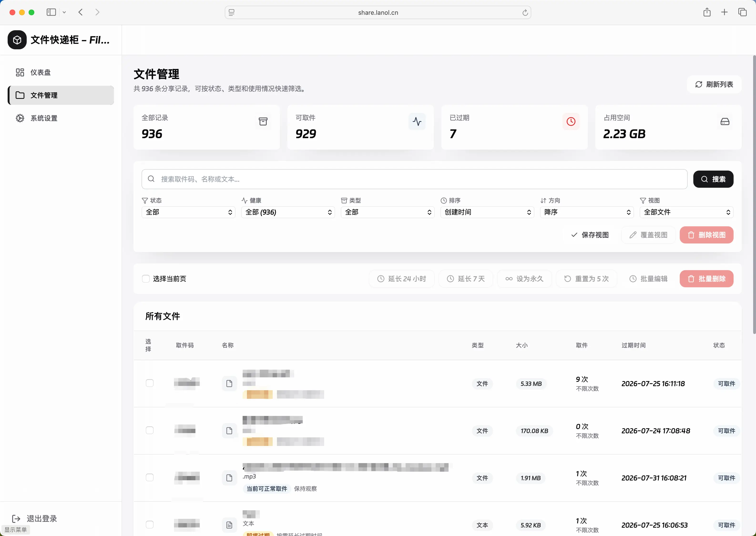Open the 方向 降序 dropdown
756x536 pixels.
587,212
